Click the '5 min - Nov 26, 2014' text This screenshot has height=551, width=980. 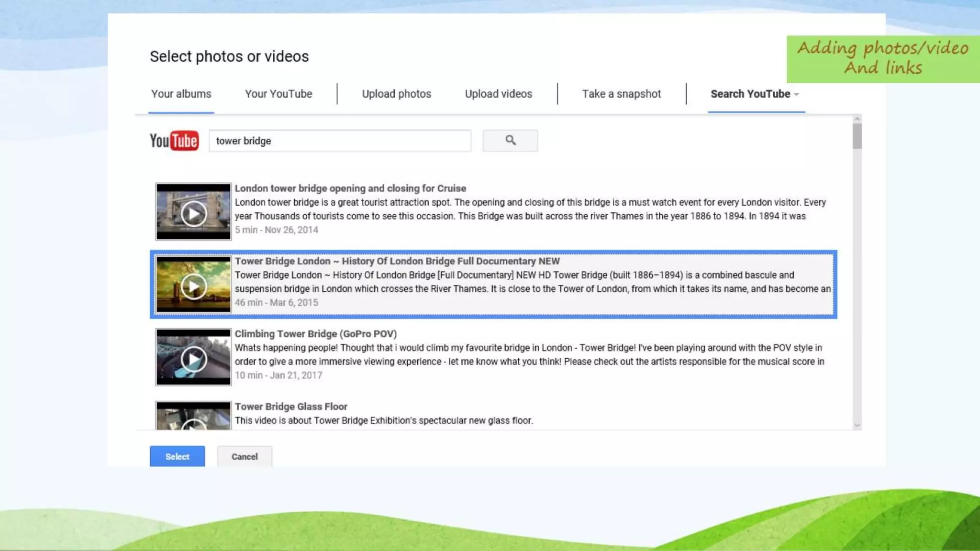(277, 230)
